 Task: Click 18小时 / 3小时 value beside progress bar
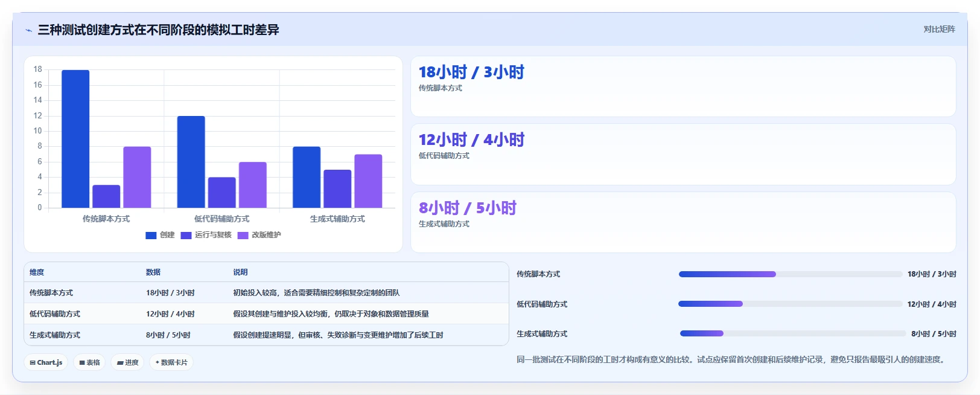[932, 274]
